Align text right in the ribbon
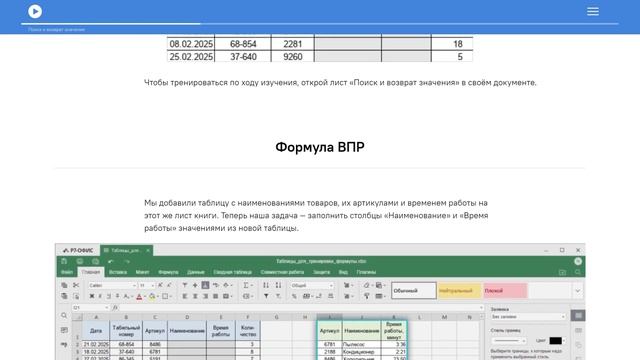 point(205,296)
